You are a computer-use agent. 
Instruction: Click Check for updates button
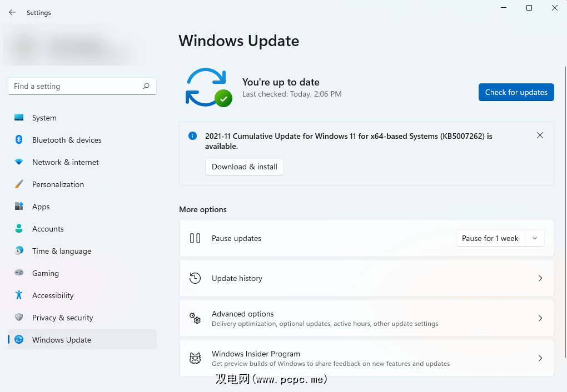[516, 92]
